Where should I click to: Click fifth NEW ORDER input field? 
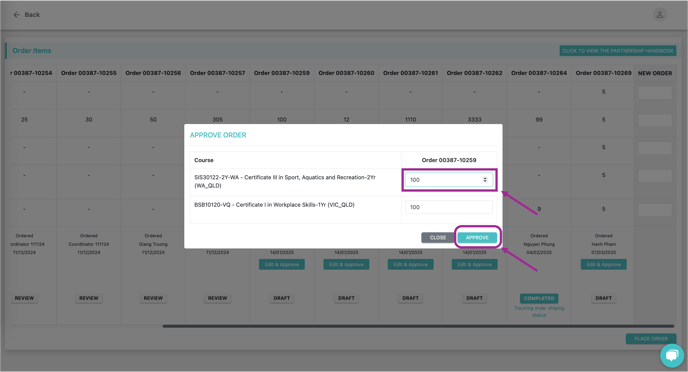point(655,210)
